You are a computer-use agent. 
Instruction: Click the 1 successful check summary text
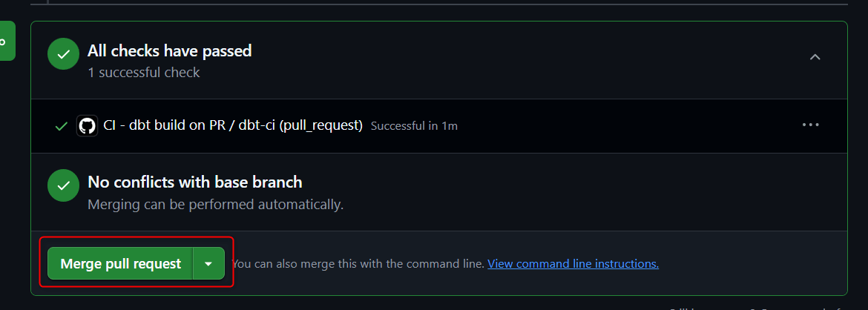point(144,73)
